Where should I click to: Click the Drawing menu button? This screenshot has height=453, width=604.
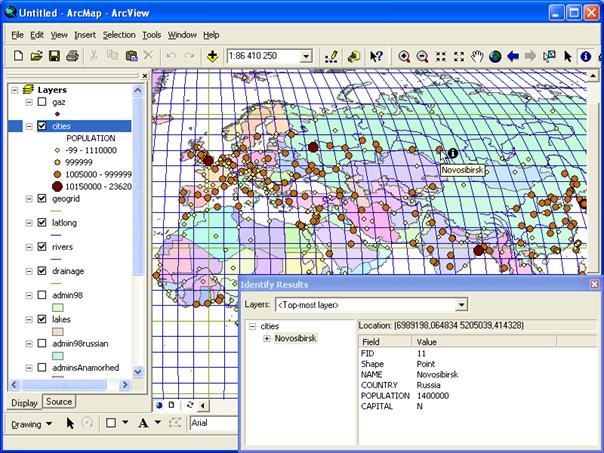click(x=28, y=424)
